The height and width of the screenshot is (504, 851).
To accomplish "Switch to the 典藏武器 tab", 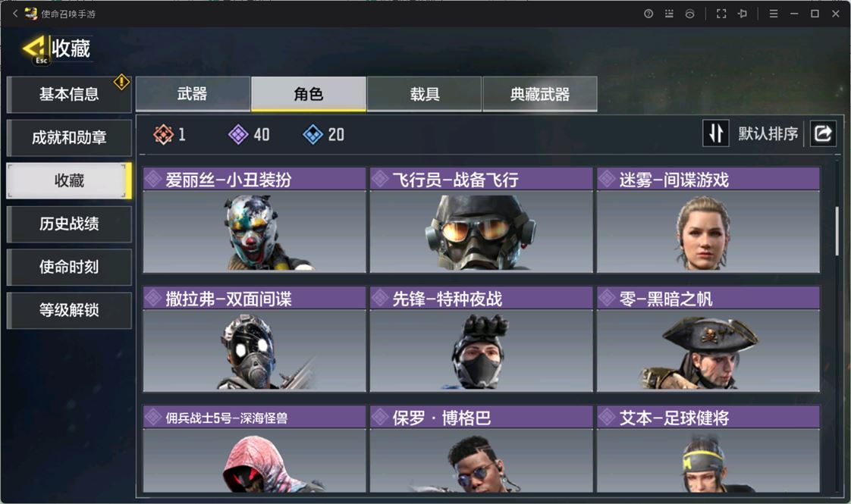I will tap(540, 94).
